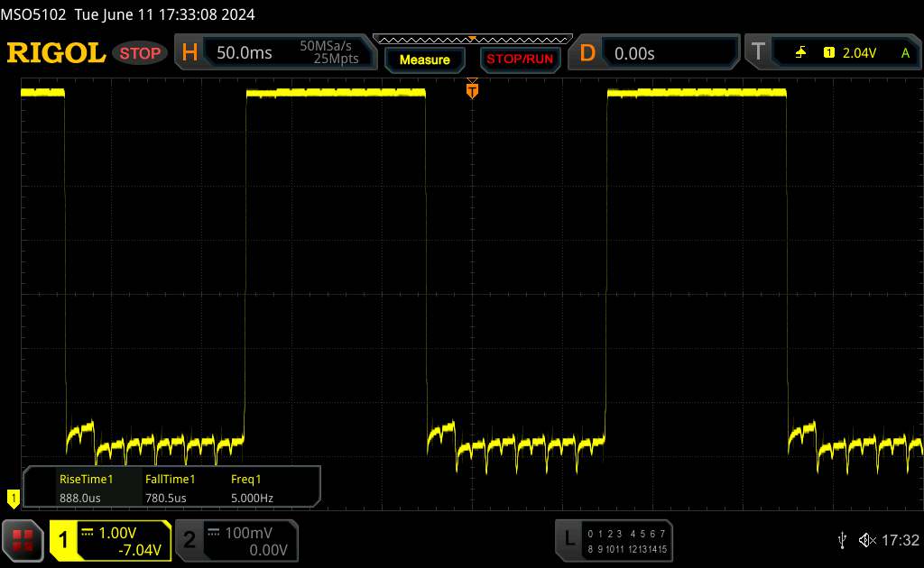This screenshot has width=924, height=568.
Task: Select the 2.04V trigger level value
Action: pyautogui.click(x=859, y=53)
